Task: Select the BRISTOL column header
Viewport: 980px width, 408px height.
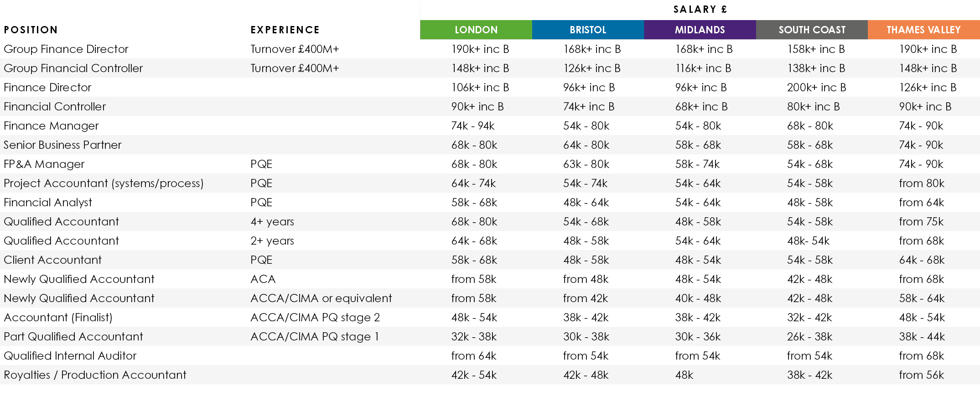Action: pyautogui.click(x=588, y=30)
